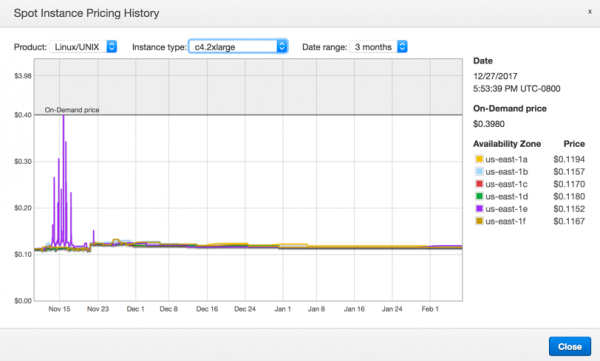Select the us-east-1a availability zone label
Screen dimensions: 600x361
(506, 159)
